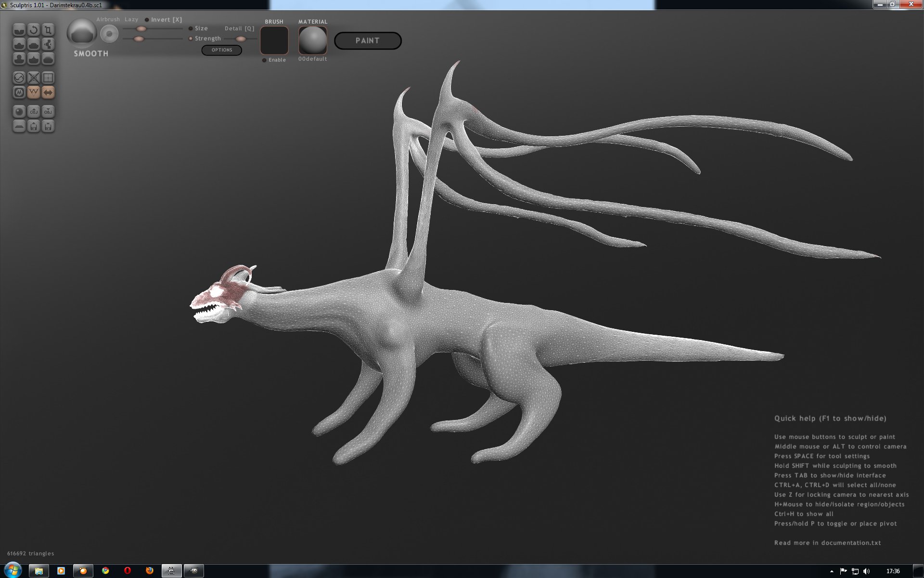Toggle the Wireframe display button
Viewport: 924px width, 578px height.
pyautogui.click(x=34, y=92)
